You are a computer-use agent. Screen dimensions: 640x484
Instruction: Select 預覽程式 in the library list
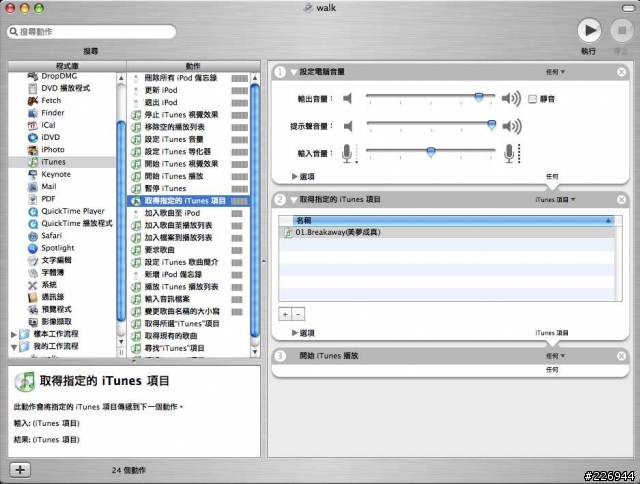[x=56, y=309]
